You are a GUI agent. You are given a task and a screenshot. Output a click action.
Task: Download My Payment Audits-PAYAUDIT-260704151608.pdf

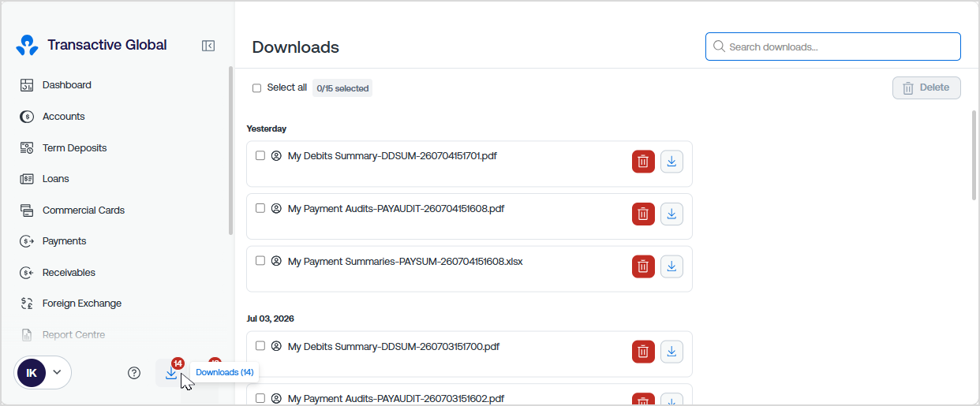[x=671, y=214]
